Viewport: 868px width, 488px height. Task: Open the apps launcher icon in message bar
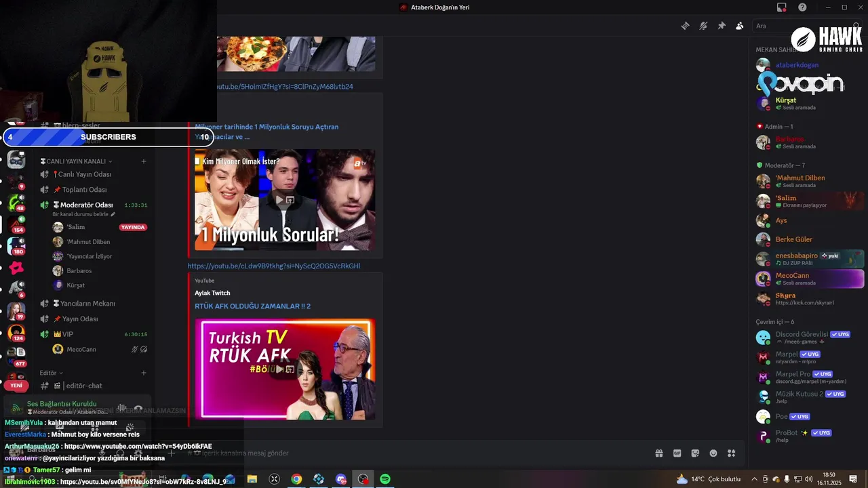[731, 453]
